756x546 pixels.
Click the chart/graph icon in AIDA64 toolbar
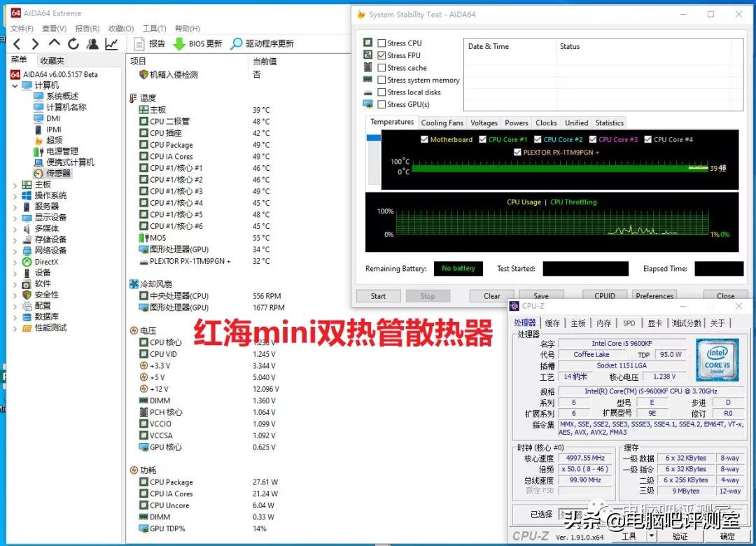112,43
